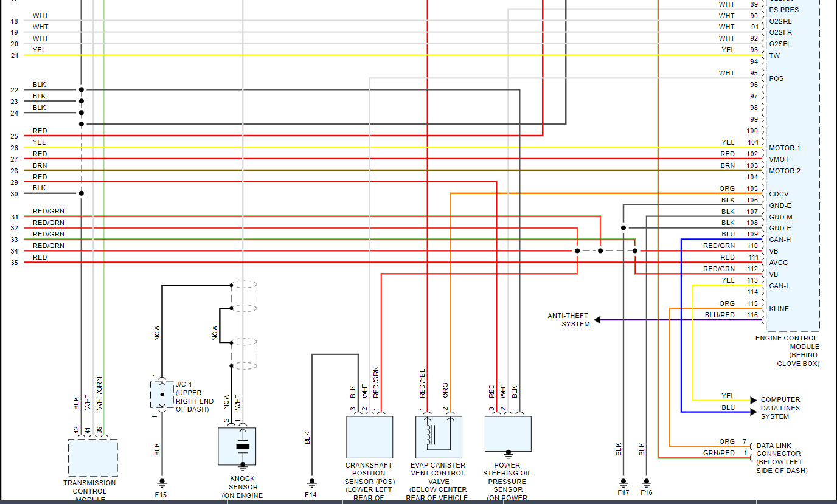Click the yellow arrow to Computer Data Lines
The image size is (837, 504).
[x=754, y=401]
